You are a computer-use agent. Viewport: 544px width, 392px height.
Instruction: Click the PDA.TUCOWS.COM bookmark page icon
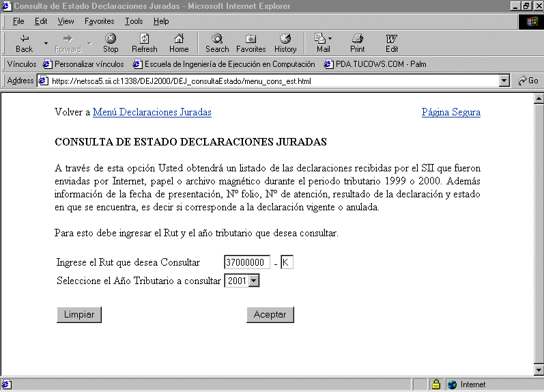[328, 64]
